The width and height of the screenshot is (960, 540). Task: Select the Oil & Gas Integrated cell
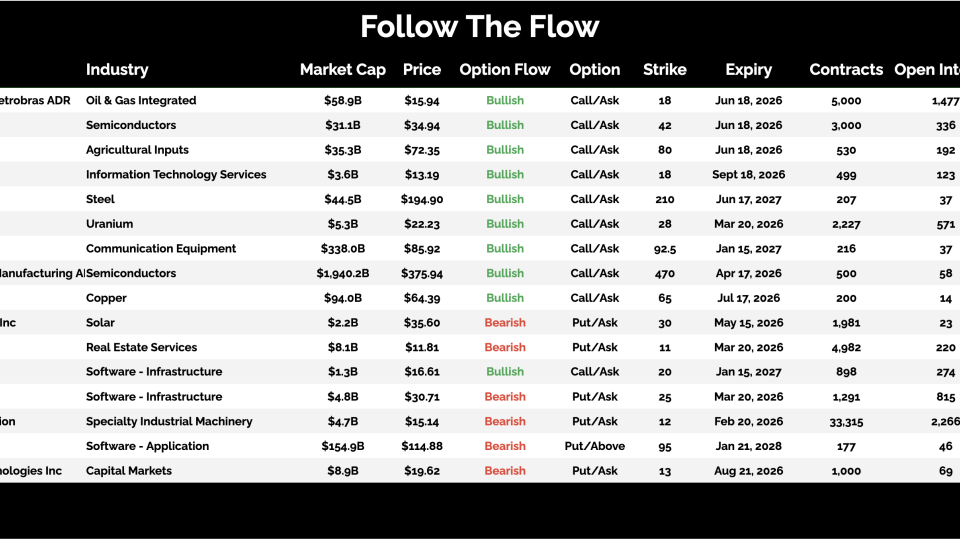point(141,101)
